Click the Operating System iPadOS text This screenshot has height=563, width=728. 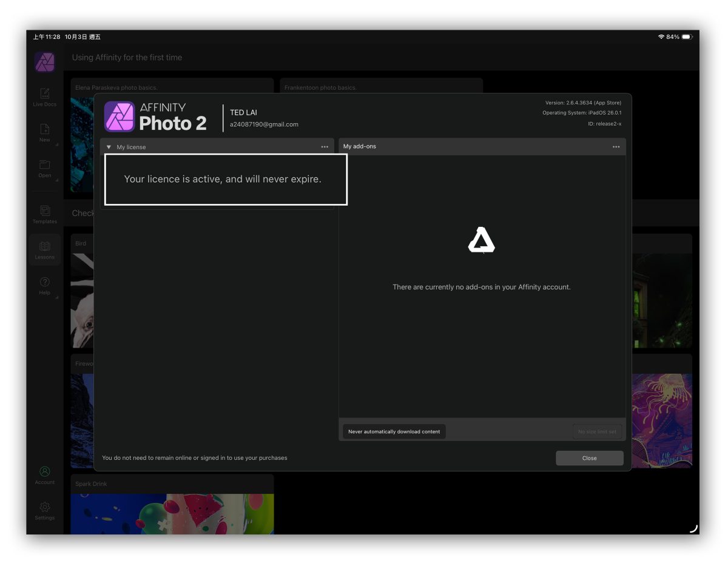(x=582, y=113)
